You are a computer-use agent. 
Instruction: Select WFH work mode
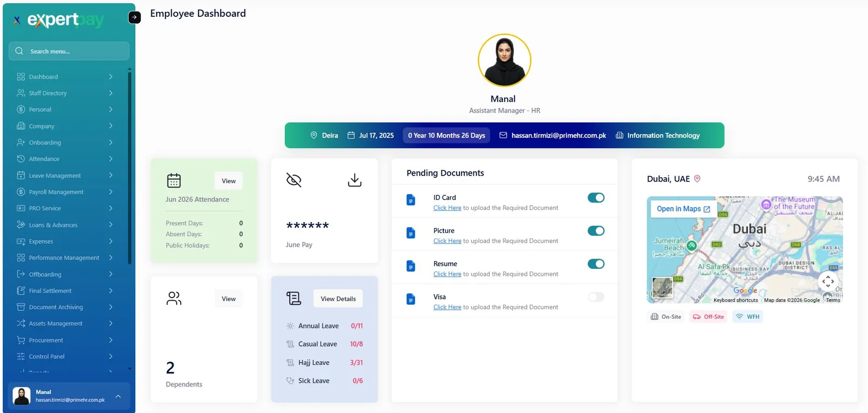pos(748,317)
